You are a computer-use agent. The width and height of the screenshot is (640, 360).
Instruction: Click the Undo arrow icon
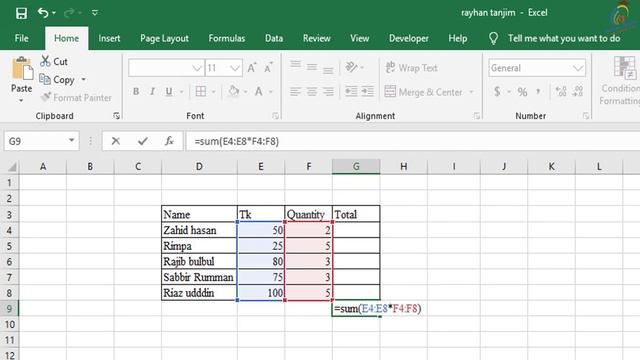click(x=43, y=13)
